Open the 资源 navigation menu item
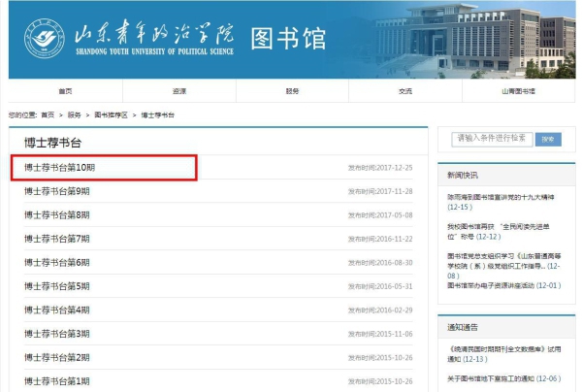 (x=178, y=91)
